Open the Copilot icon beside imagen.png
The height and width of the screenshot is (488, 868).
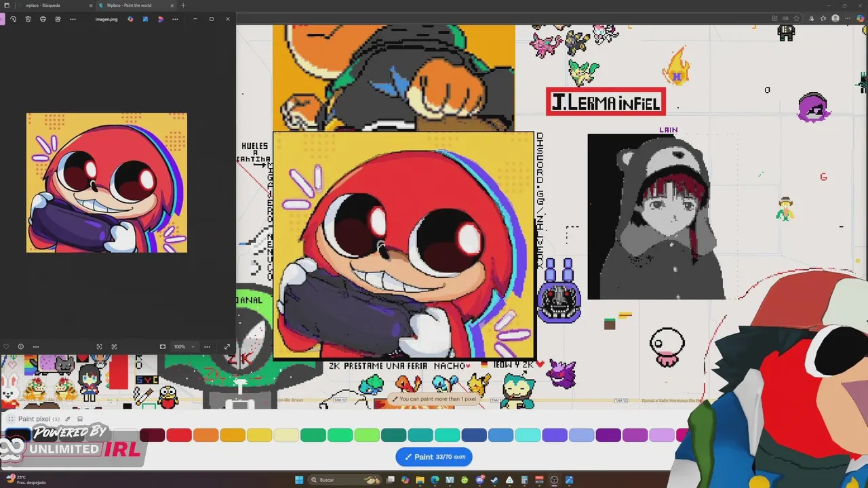coord(130,19)
